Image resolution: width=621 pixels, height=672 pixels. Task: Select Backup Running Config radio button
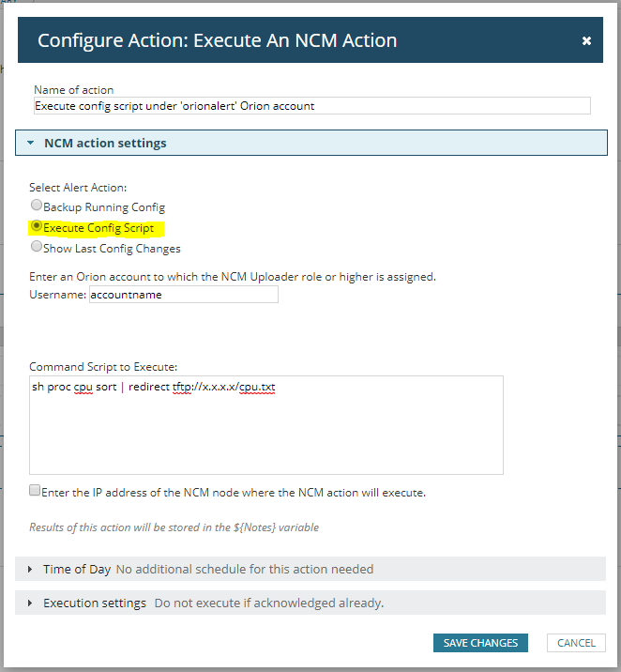(x=36, y=206)
